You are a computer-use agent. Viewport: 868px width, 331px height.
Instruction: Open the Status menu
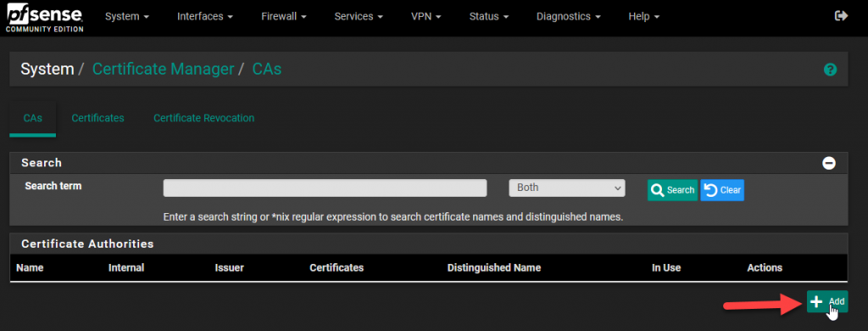489,17
